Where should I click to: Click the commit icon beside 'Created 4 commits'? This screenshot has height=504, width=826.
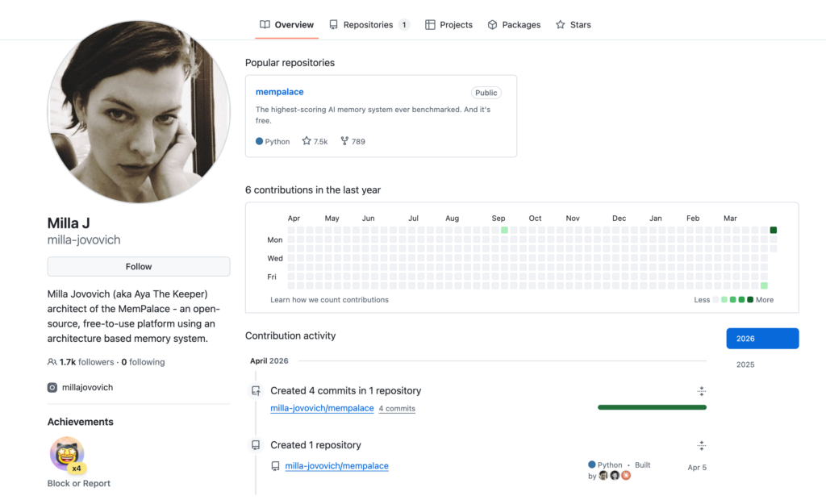click(x=255, y=390)
